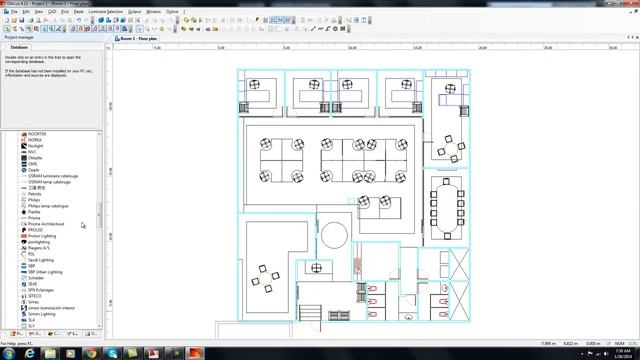Select Norlight in the catalogue tree
The width and height of the screenshot is (640, 360).
[36, 146]
